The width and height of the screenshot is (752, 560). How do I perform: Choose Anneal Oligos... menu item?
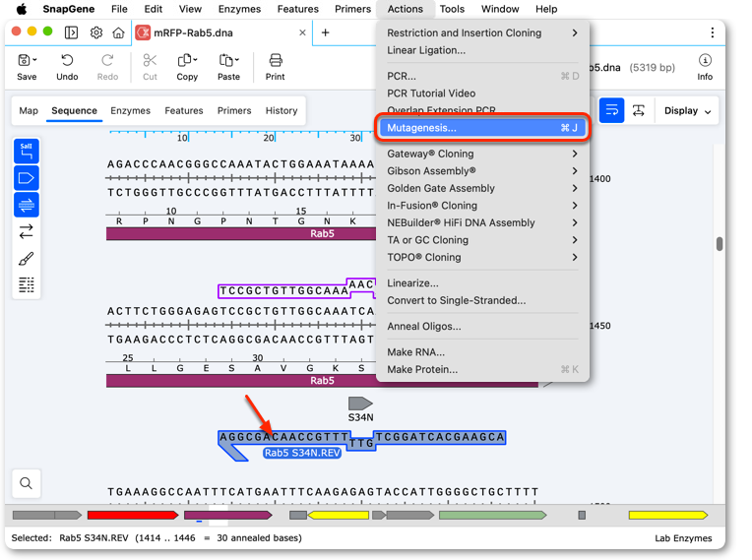482,326
